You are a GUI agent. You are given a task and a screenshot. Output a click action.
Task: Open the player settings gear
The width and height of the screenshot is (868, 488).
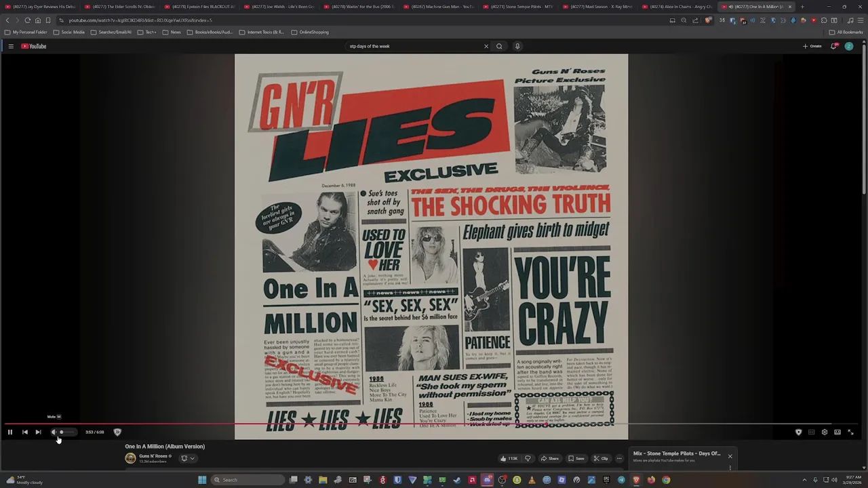(825, 432)
